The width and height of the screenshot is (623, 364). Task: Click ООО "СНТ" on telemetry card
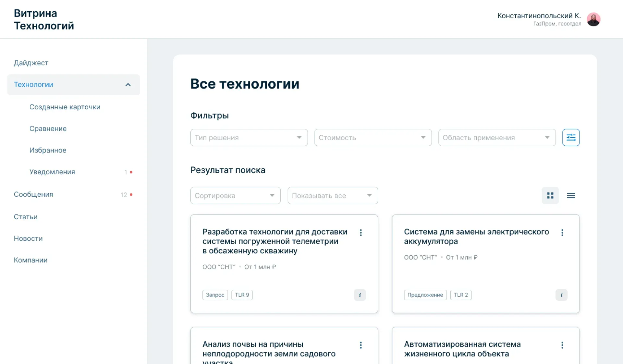point(219,267)
